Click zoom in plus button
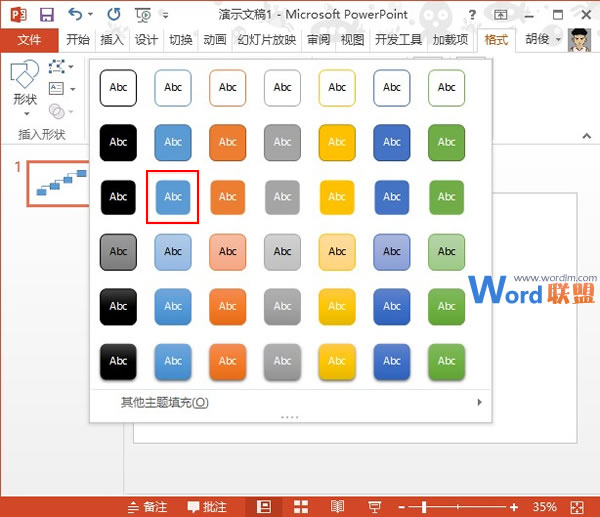The height and width of the screenshot is (517, 600). (514, 507)
